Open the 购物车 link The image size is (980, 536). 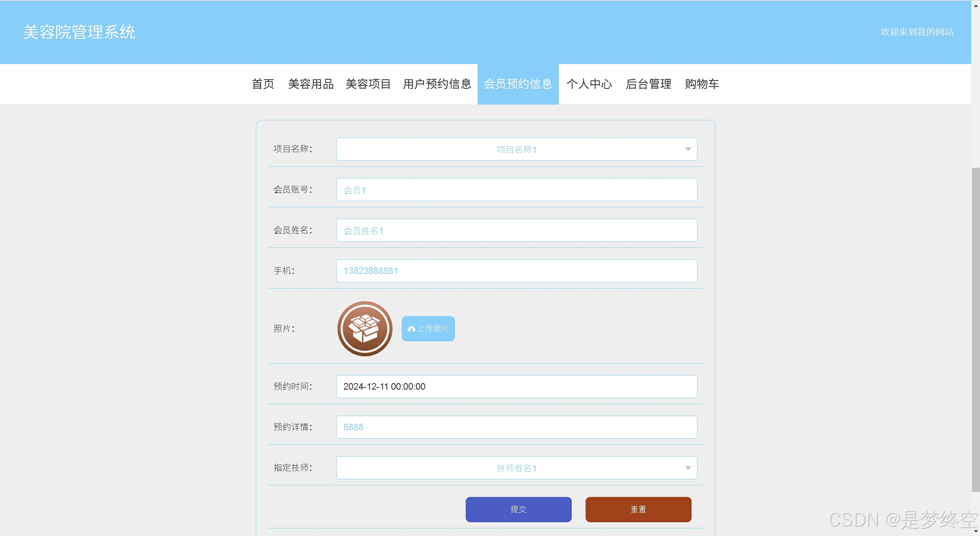tap(702, 84)
